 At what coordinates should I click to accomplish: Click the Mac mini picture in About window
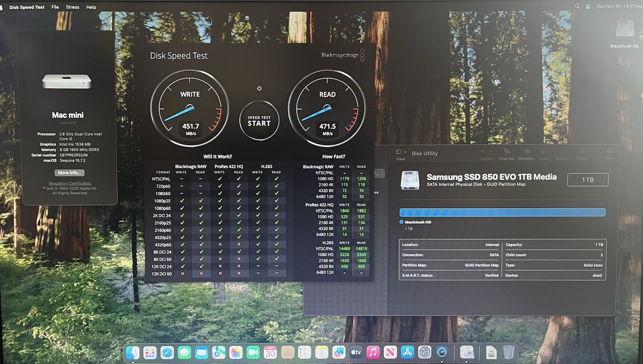(67, 81)
